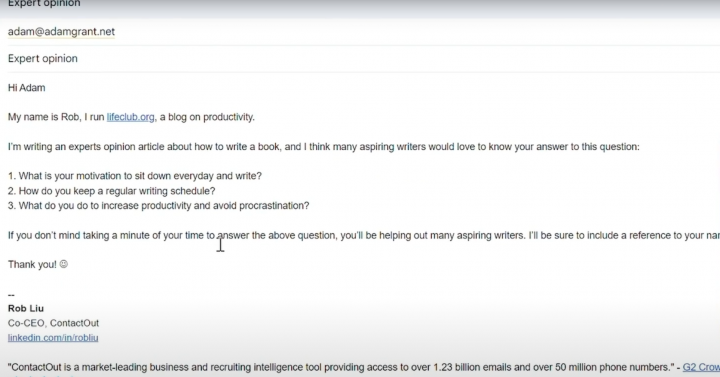
Task: Click the My name is Rob sentence
Action: point(131,117)
